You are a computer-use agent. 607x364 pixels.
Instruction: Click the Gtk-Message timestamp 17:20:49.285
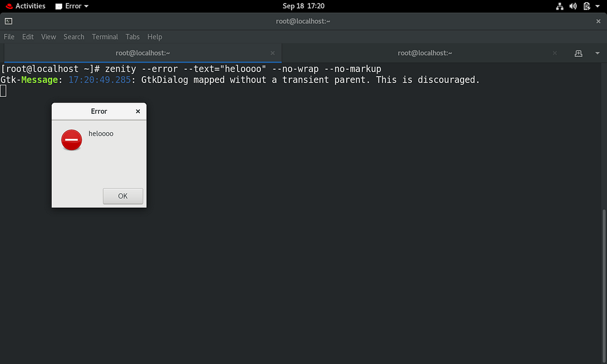[x=100, y=80]
